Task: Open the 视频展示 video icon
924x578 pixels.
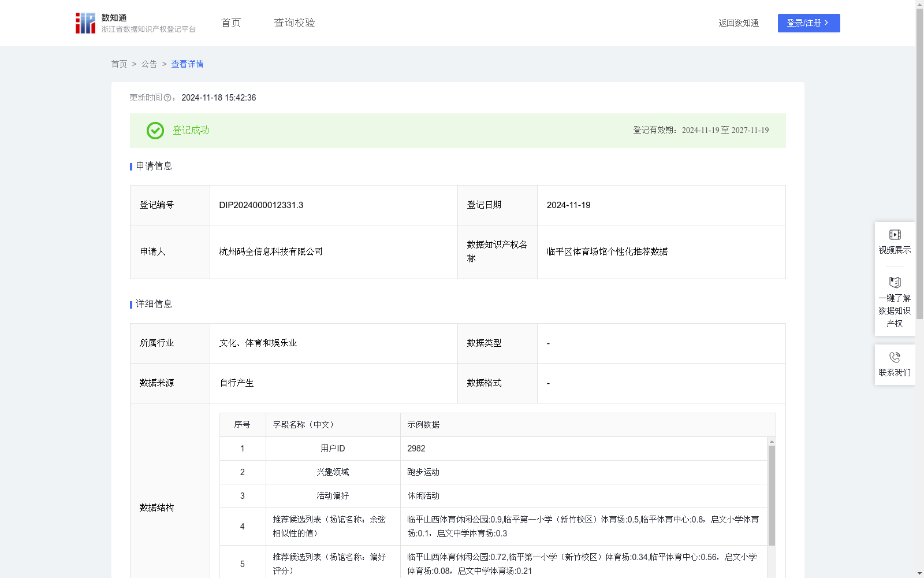Action: point(895,235)
